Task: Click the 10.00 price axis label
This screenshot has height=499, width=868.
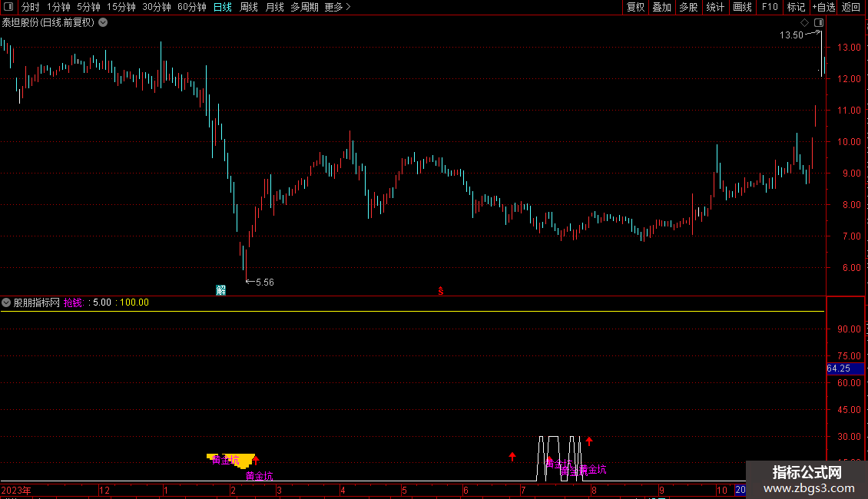Action: click(x=848, y=141)
